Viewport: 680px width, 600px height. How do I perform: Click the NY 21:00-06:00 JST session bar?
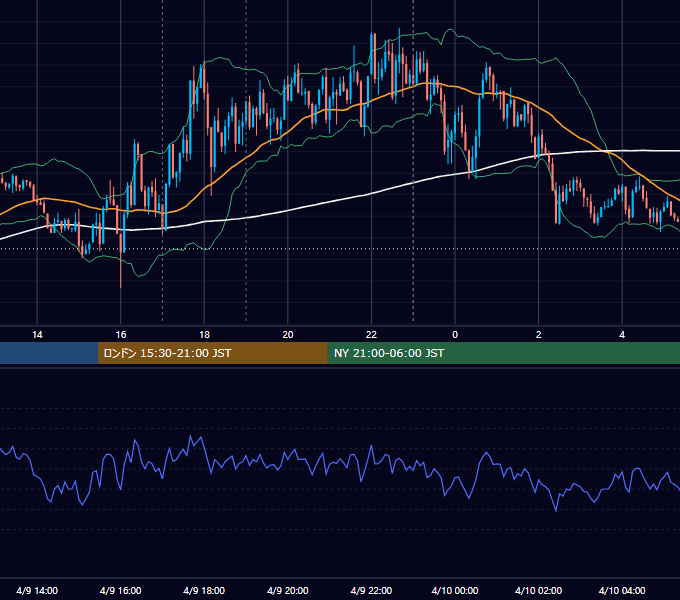click(x=503, y=353)
